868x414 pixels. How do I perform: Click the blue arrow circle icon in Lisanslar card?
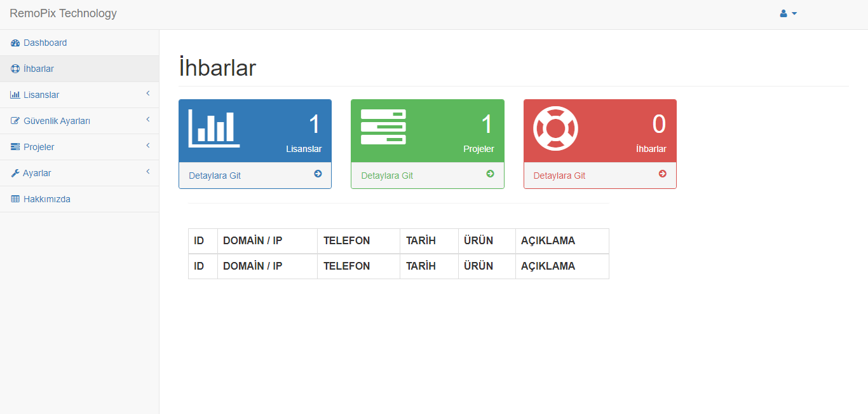click(318, 174)
